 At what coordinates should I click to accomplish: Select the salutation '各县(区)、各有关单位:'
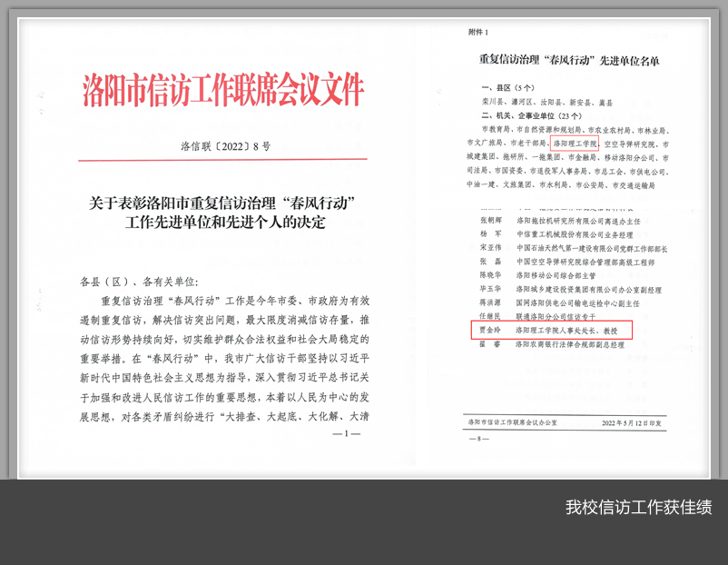[x=139, y=282]
